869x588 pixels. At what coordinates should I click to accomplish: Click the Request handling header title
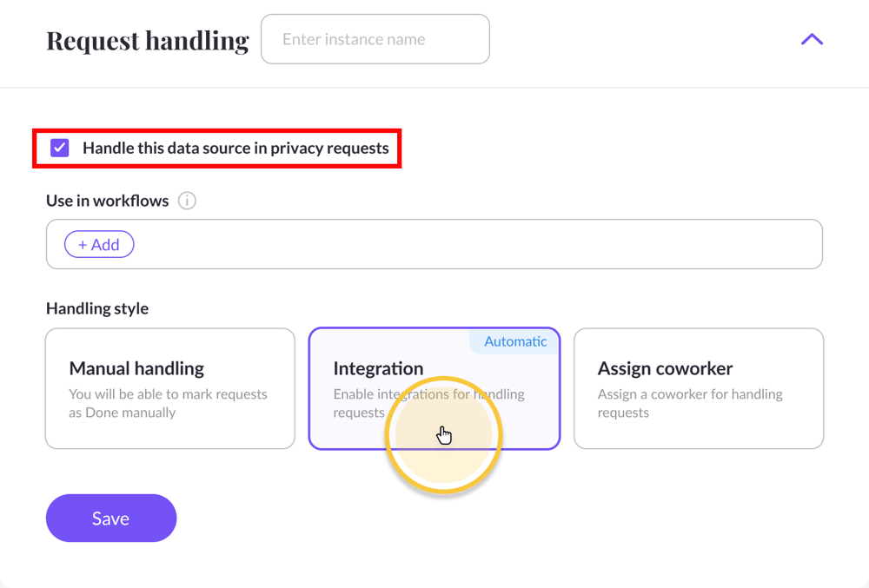tap(147, 40)
